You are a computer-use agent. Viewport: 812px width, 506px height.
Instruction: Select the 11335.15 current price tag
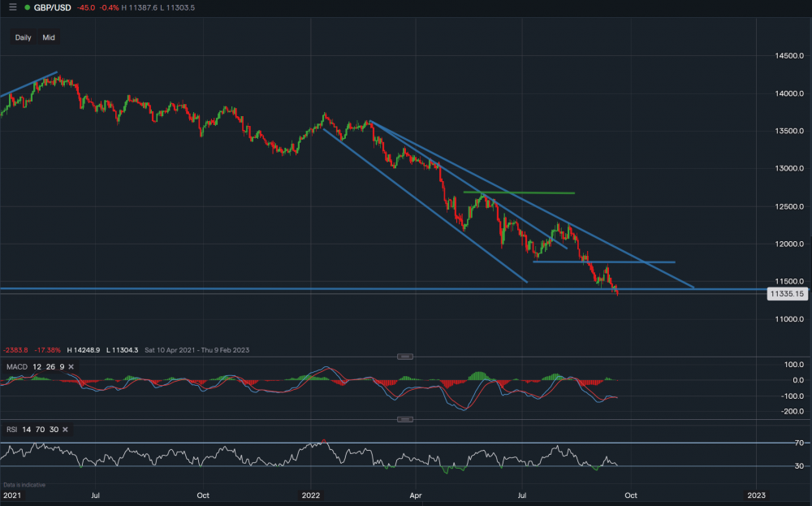click(x=785, y=294)
